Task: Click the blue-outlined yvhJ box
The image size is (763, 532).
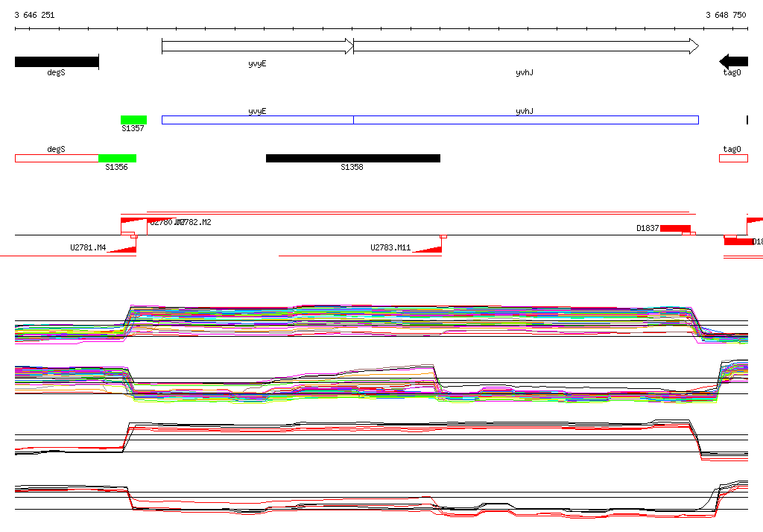Action: pyautogui.click(x=526, y=120)
